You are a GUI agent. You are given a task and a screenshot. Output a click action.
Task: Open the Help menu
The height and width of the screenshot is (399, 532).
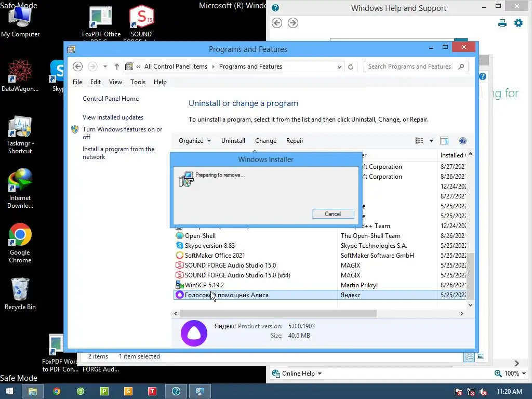tap(160, 82)
